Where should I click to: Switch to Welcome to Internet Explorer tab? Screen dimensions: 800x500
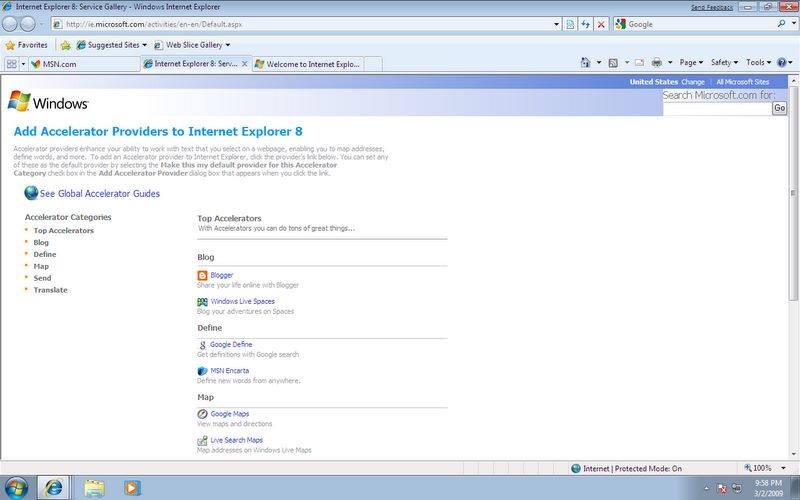pyautogui.click(x=308, y=64)
